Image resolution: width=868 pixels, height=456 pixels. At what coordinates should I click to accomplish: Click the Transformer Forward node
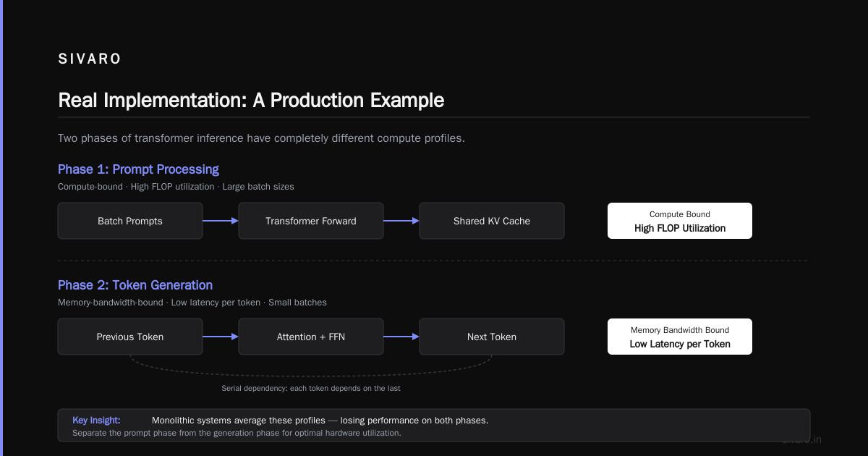point(311,221)
